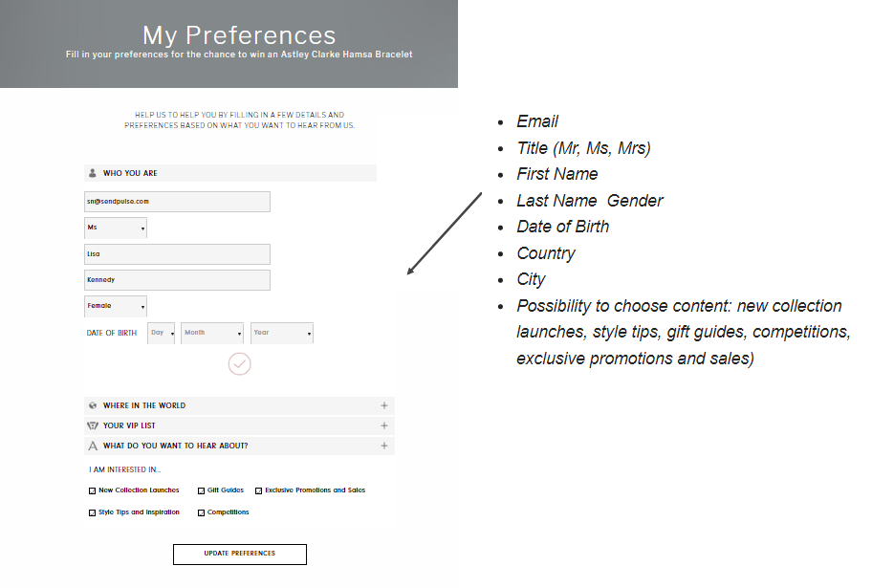This screenshot has width=872, height=588.
Task: Tick the Gift Guides checkbox
Action: (201, 490)
